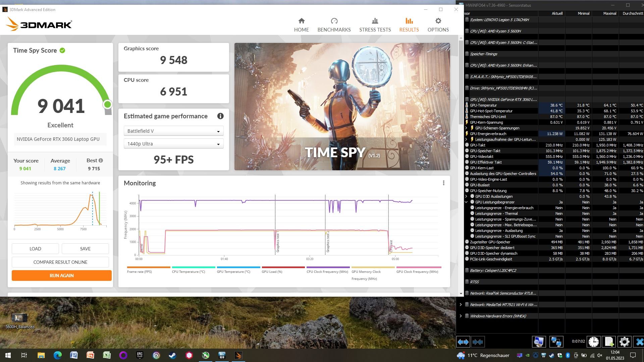
Task: Click the Steam icon in the taskbar
Action: 172,355
